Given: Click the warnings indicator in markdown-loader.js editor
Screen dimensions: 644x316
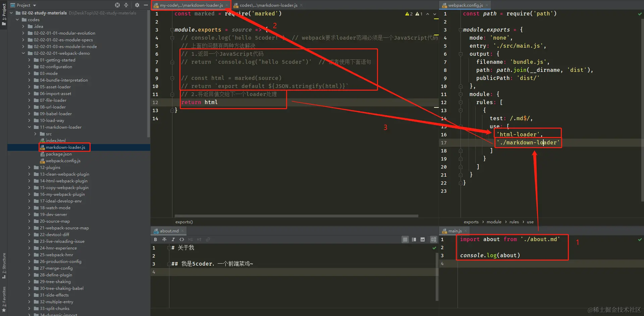Looking at the screenshot, I should (414, 14).
